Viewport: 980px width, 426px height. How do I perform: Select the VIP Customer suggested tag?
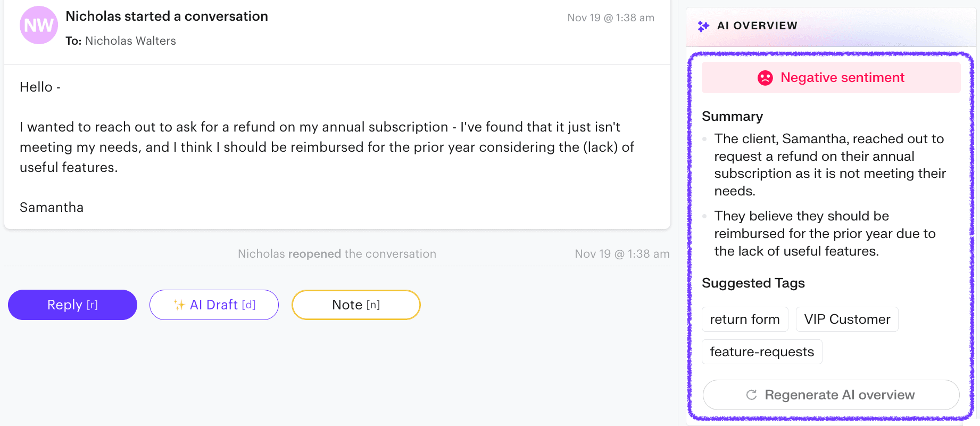(x=846, y=319)
